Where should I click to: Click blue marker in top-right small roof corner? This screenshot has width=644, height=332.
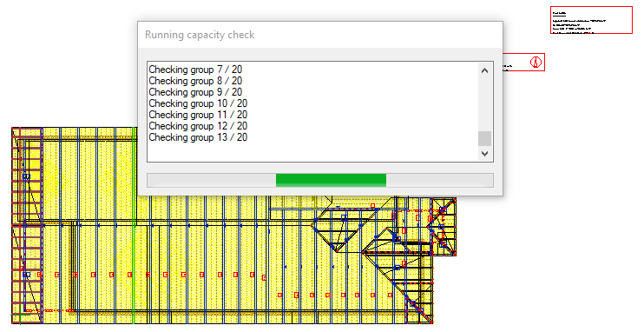tap(444, 210)
